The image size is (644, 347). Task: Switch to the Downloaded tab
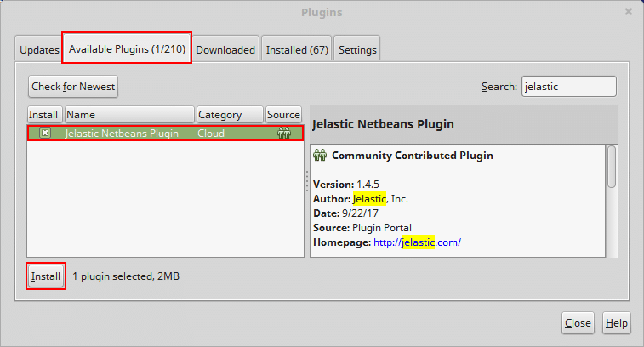pos(225,49)
